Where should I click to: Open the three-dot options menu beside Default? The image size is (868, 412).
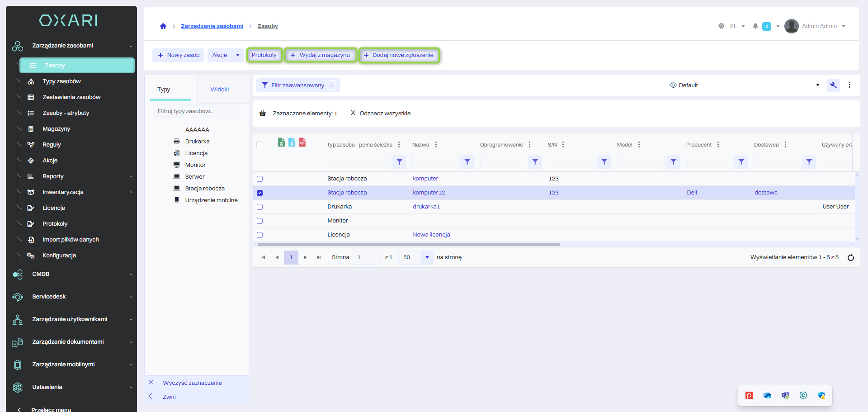pyautogui.click(x=849, y=85)
